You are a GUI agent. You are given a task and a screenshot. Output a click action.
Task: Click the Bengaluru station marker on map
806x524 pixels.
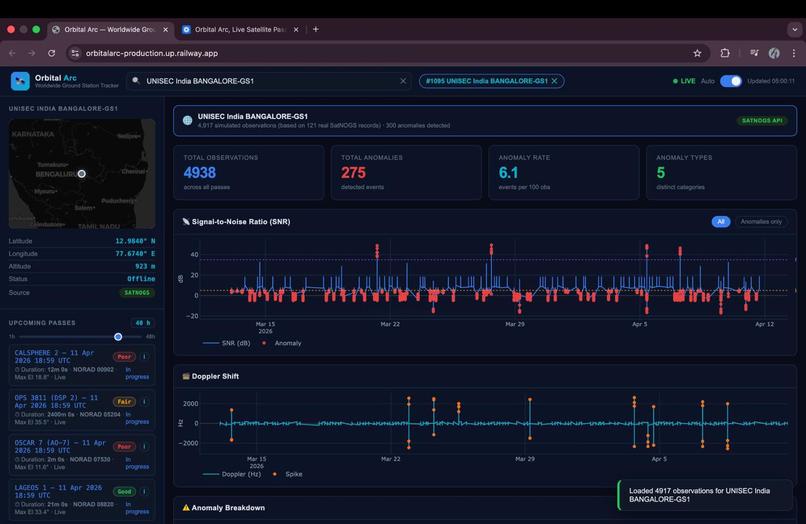[81, 174]
